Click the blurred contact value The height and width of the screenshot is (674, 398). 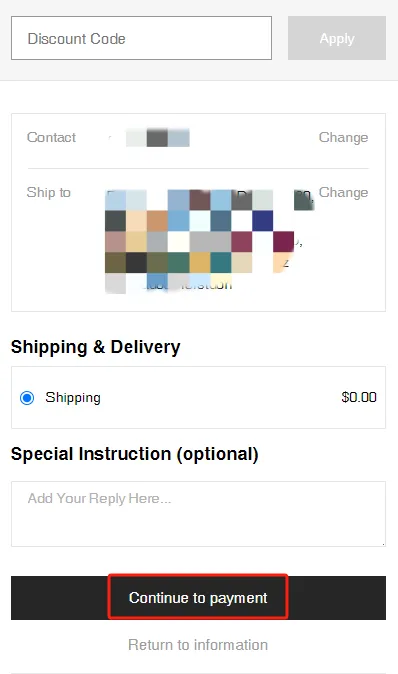157,138
